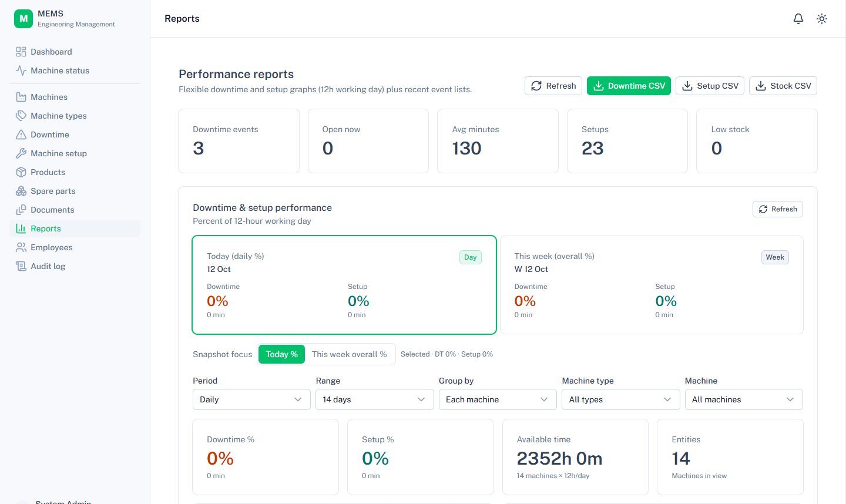The image size is (846, 504).
Task: Export the Setup CSV
Action: point(710,86)
